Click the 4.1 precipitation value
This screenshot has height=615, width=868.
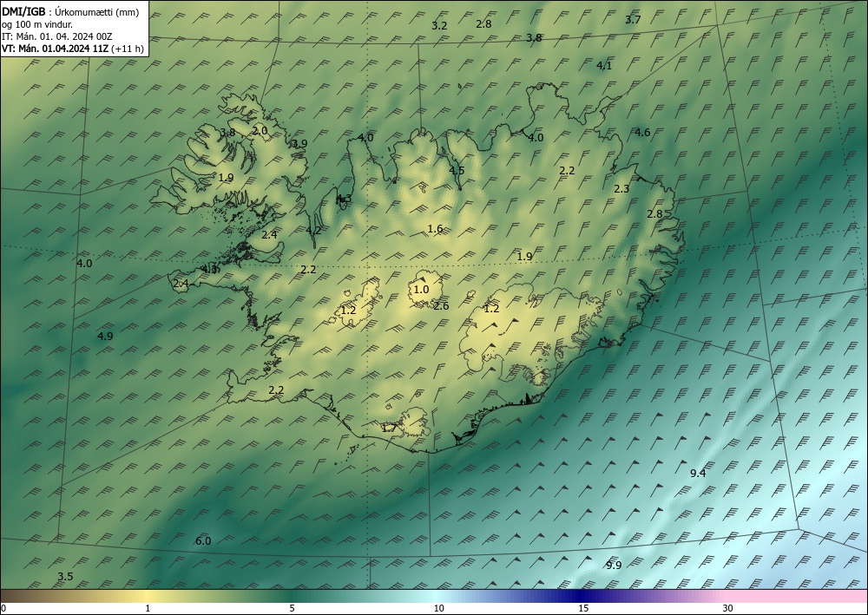click(604, 66)
